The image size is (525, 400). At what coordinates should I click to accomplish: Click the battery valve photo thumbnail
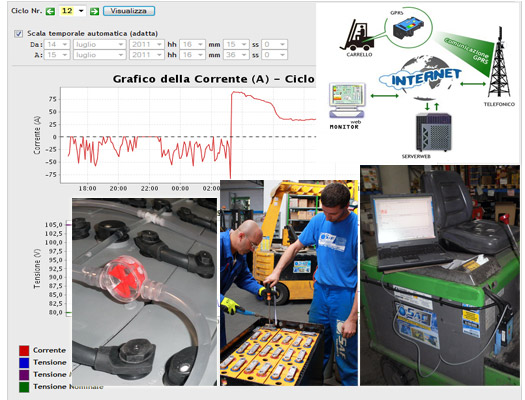pyautogui.click(x=145, y=292)
